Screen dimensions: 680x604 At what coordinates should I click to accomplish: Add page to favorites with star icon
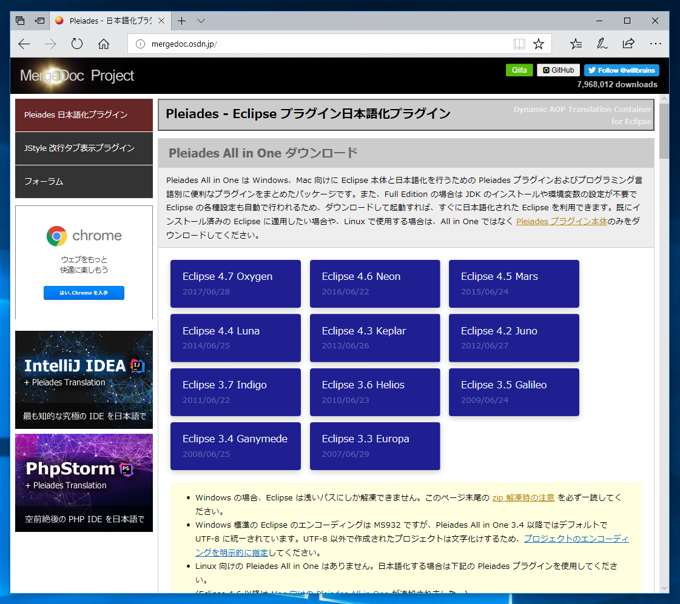538,44
